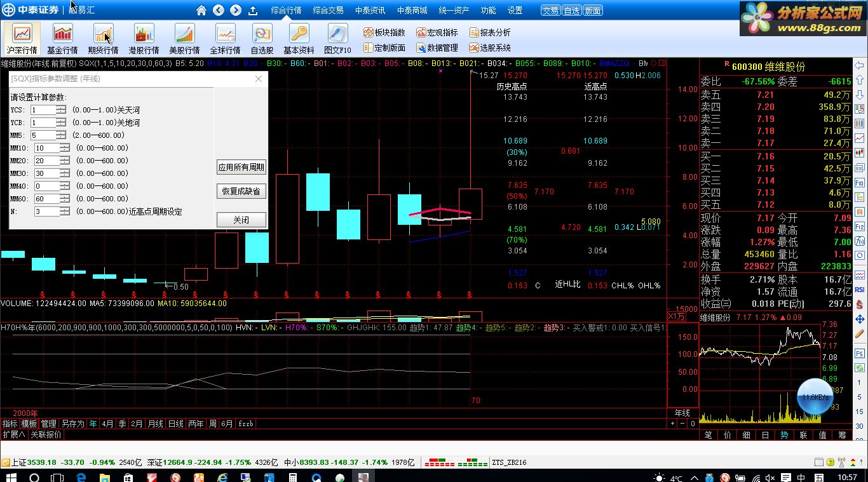Viewport: 868px width, 482px height.
Task: Open 基金行情 fund quotes icon
Action: click(x=62, y=38)
